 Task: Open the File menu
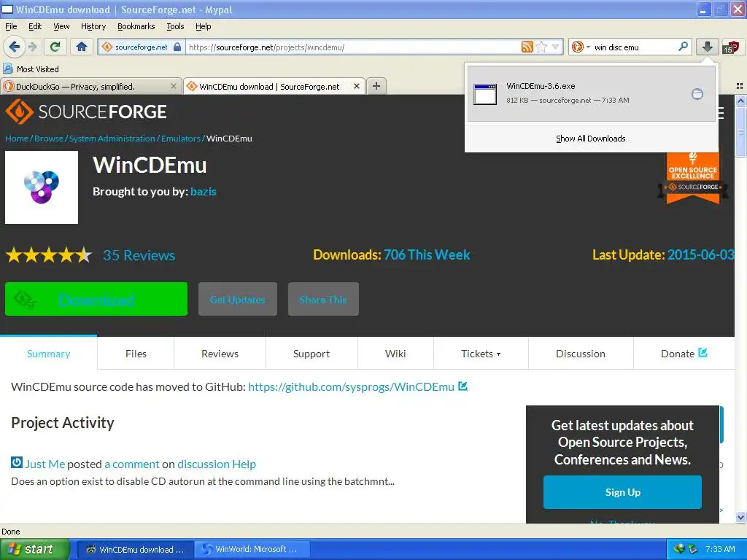click(11, 26)
